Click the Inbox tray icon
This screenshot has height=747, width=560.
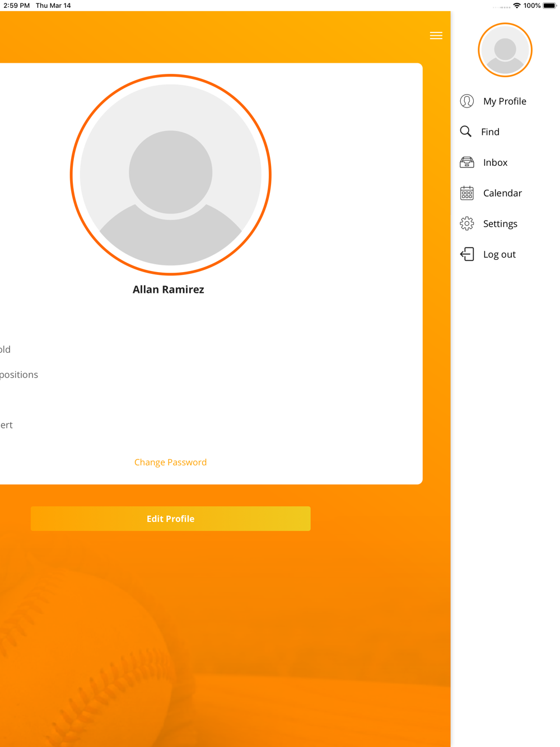[466, 162]
